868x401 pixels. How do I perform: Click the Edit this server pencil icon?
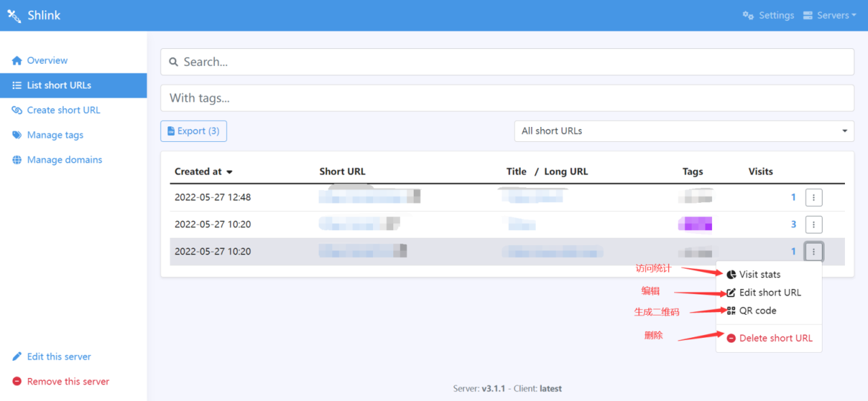pos(17,357)
